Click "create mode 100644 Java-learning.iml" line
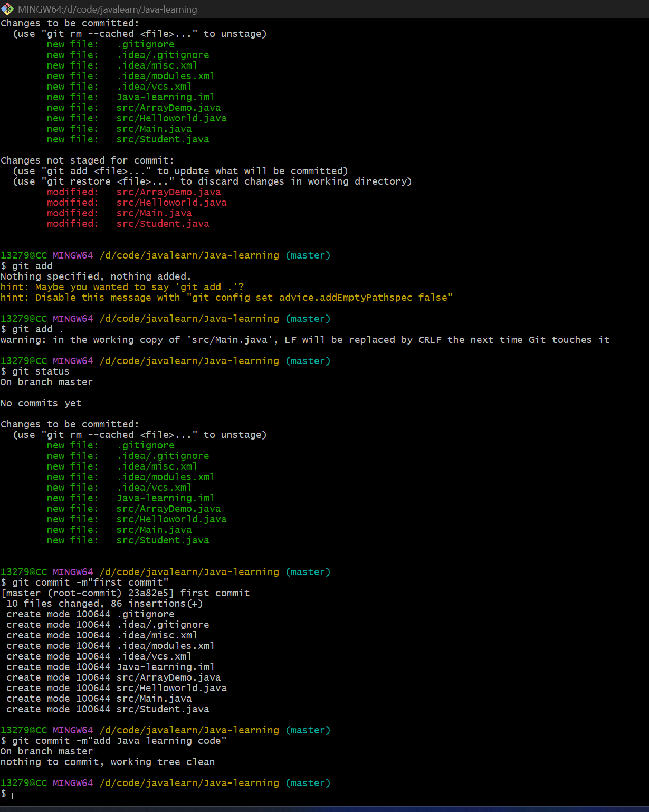Image resolution: width=649 pixels, height=812 pixels. click(x=110, y=667)
